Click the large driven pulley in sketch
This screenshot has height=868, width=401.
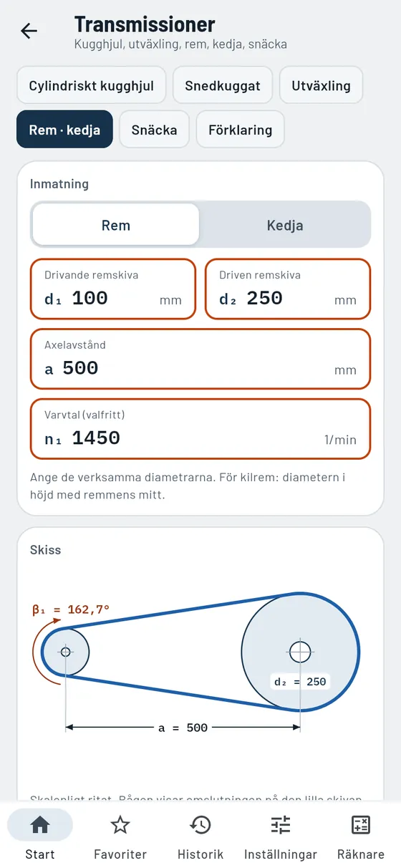click(x=300, y=652)
